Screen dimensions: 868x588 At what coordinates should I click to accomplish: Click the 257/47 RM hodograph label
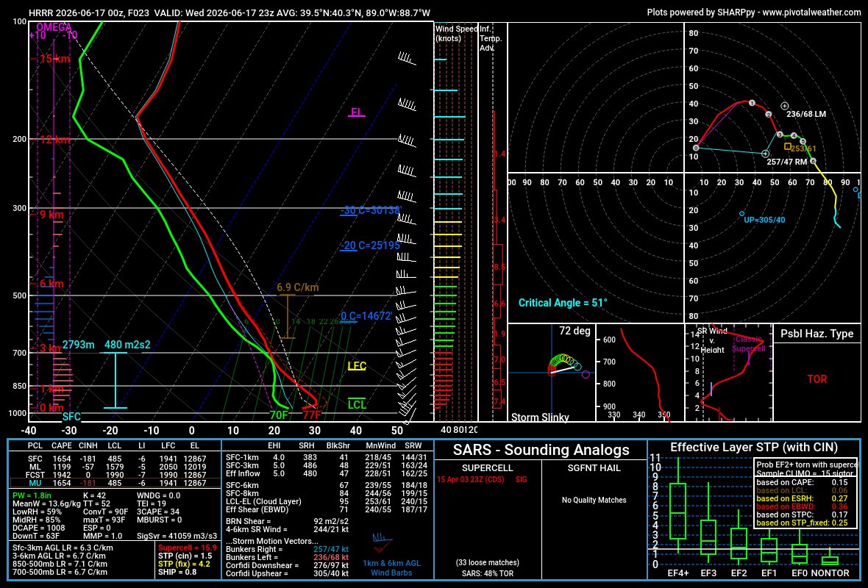786,162
